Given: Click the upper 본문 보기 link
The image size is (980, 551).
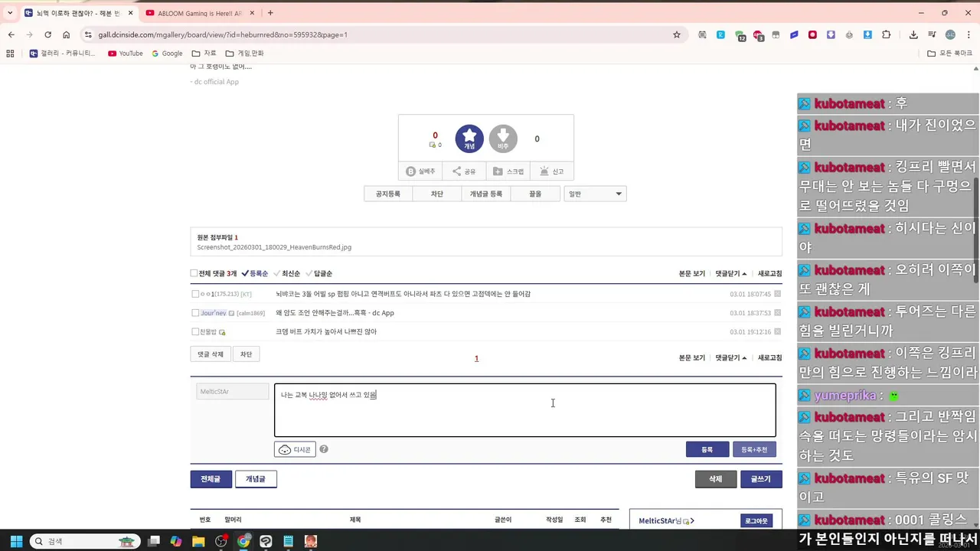Looking at the screenshot, I should pos(692,273).
